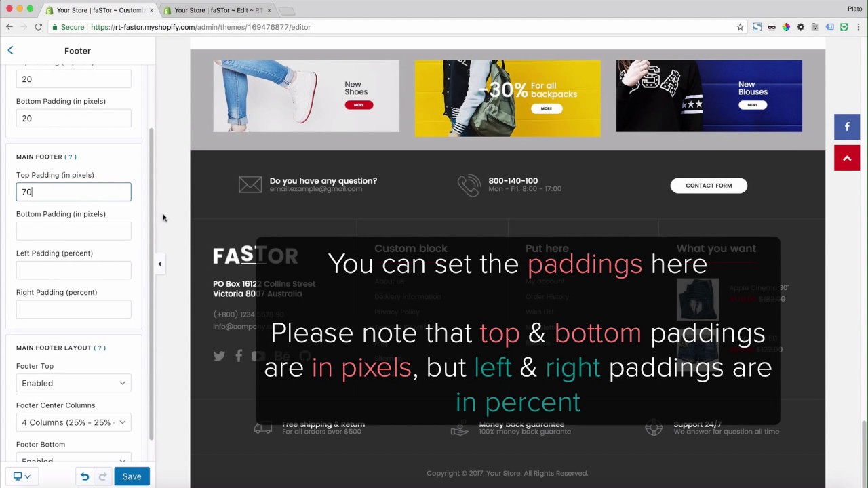This screenshot has width=868, height=488.
Task: Click the Top Padding field containing 70
Action: tap(74, 192)
